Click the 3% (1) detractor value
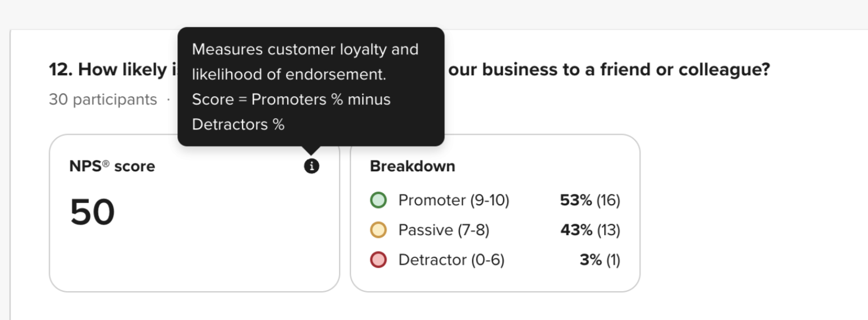Image resolution: width=868 pixels, height=320 pixels. click(x=600, y=260)
